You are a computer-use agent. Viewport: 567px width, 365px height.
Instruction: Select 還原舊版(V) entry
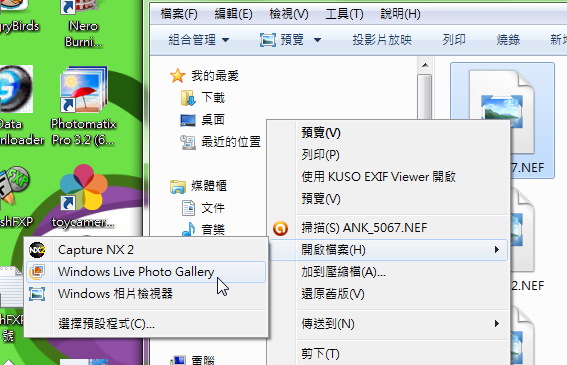[389, 294]
